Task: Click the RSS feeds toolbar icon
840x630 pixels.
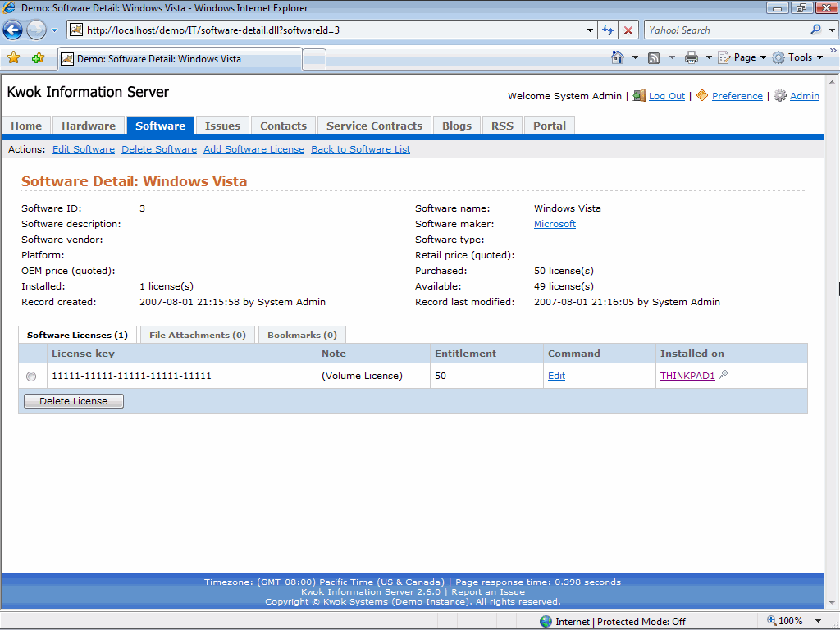Action: pos(654,58)
